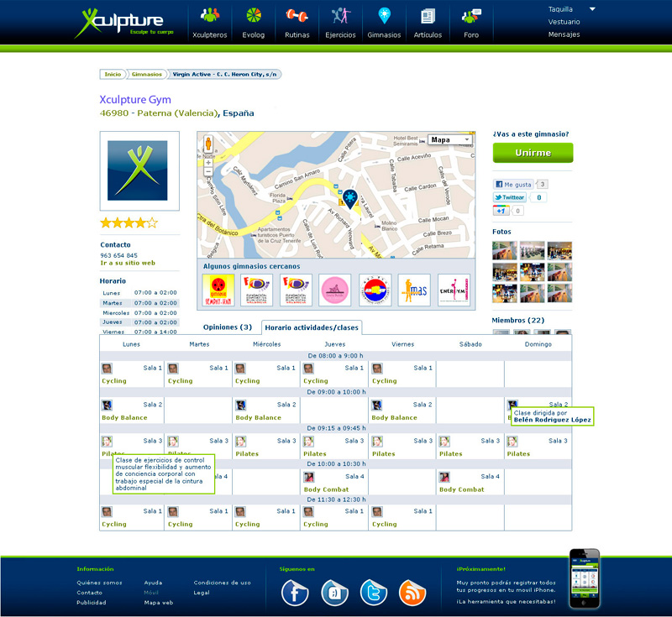
Task: Open the Mapa map-type dropdown
Action: (450, 139)
